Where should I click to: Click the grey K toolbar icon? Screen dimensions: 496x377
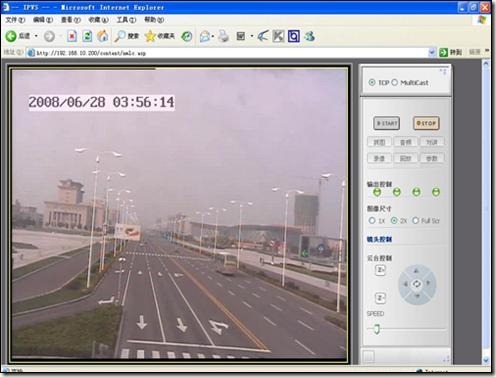[x=278, y=36]
